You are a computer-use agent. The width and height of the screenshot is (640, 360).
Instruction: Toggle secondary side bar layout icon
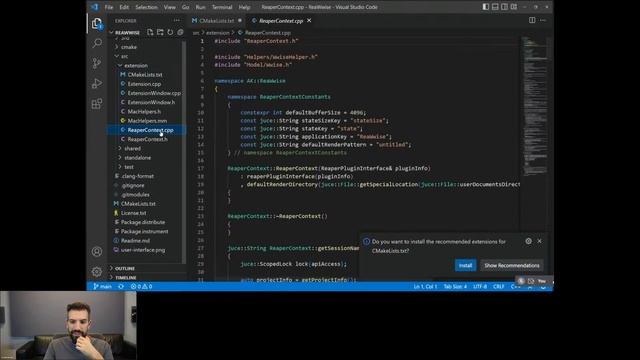504,7
